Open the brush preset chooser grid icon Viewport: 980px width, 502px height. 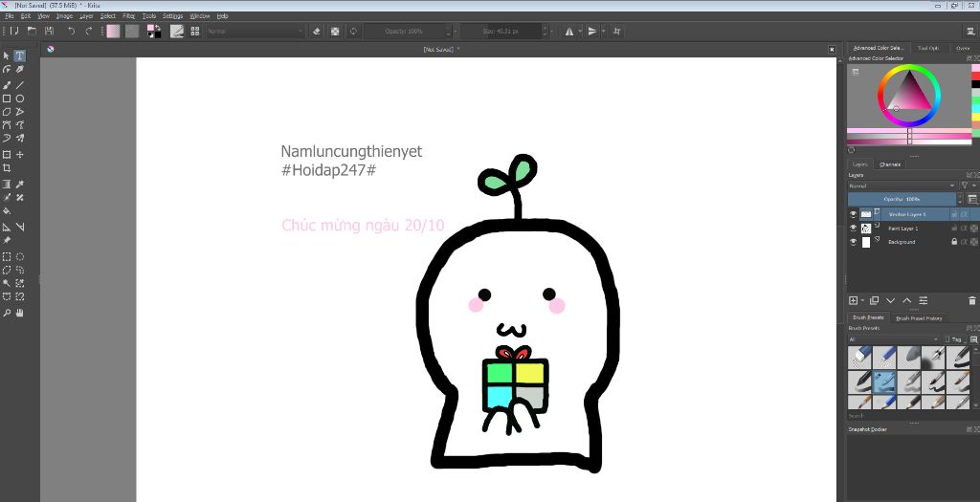tap(195, 31)
